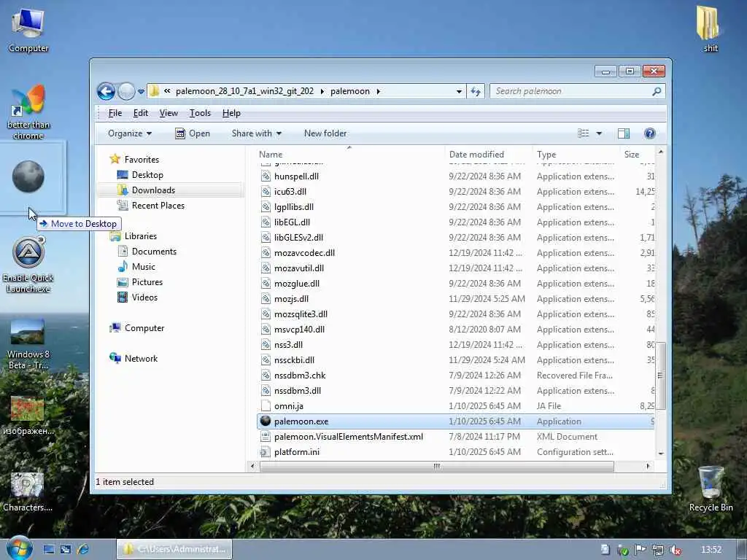Image resolution: width=747 pixels, height=560 pixels.
Task: Click the palemoon.exe moon icon
Action: pyautogui.click(x=266, y=421)
